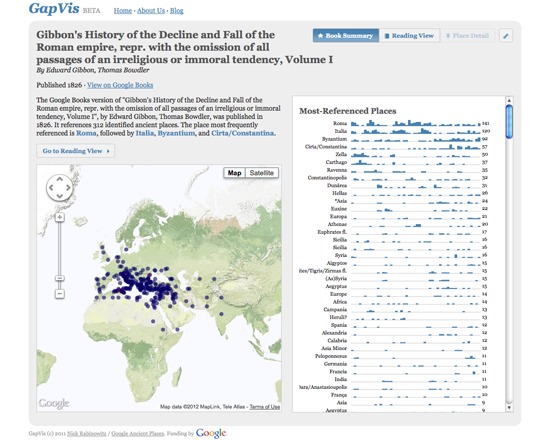Viewport: 550px width, 440px height.
Task: Click the places list scroll up arrow
Action: (509, 100)
